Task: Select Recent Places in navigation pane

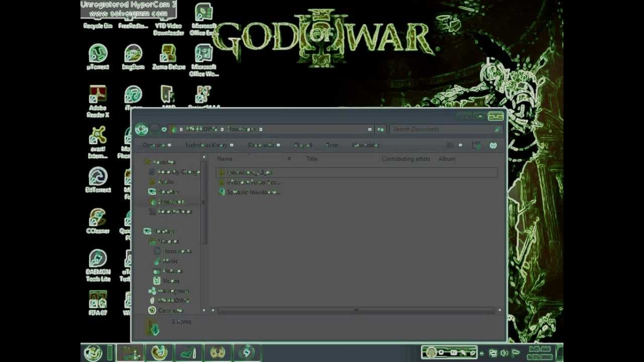Action: [171, 212]
